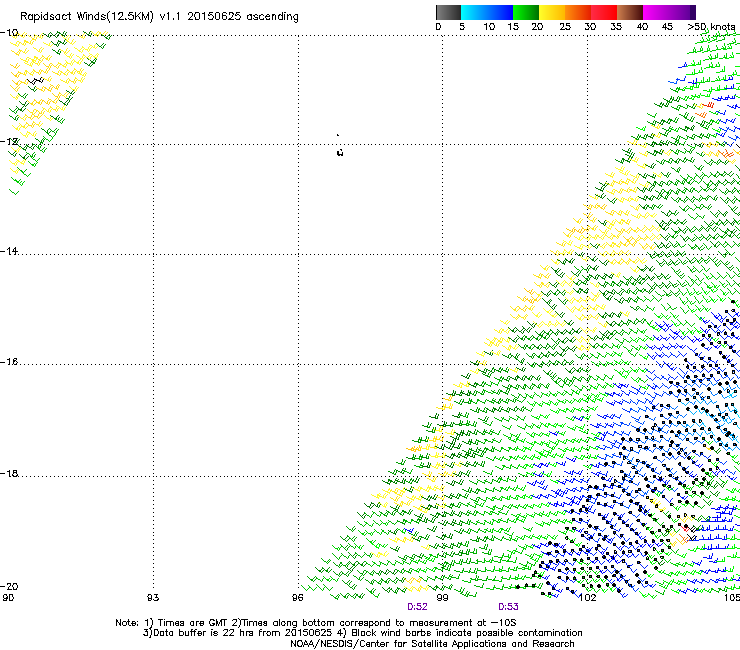The height and width of the screenshot is (650, 740).
Task: Click the 40 label under the color bar
Action: coord(642,27)
